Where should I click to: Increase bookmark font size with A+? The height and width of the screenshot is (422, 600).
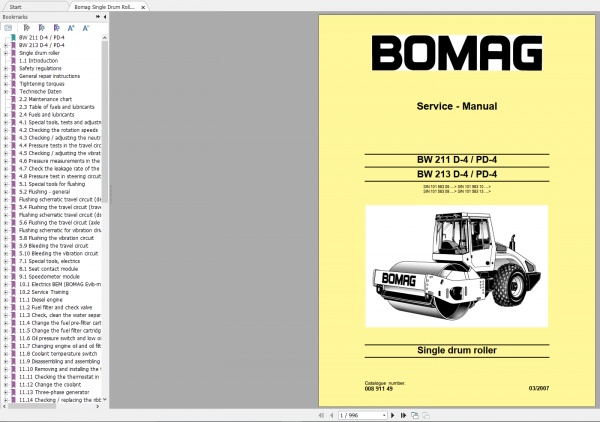tap(71, 28)
